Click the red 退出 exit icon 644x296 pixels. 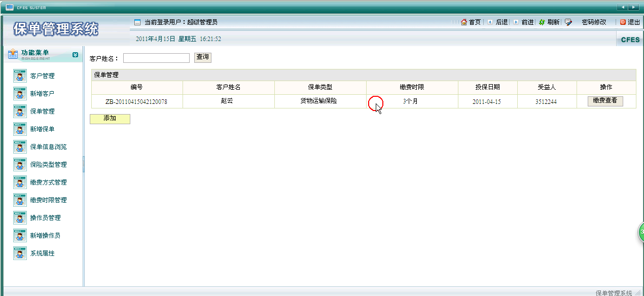click(623, 22)
